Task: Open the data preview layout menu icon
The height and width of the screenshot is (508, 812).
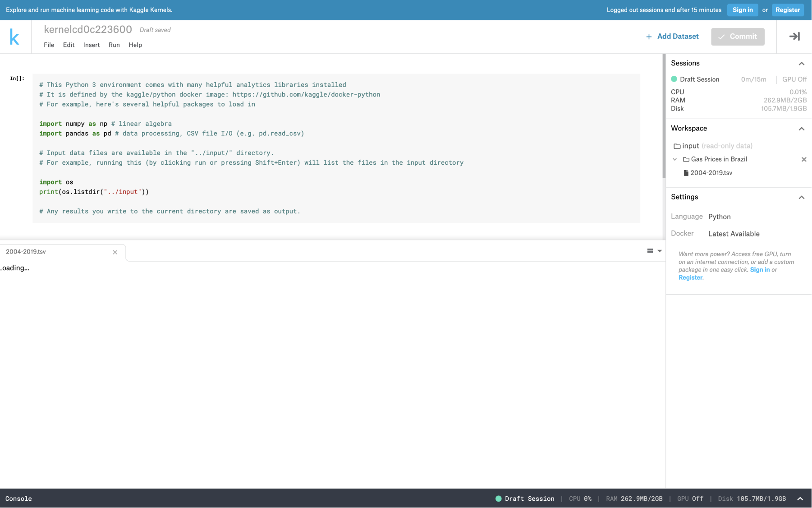Action: [654, 251]
